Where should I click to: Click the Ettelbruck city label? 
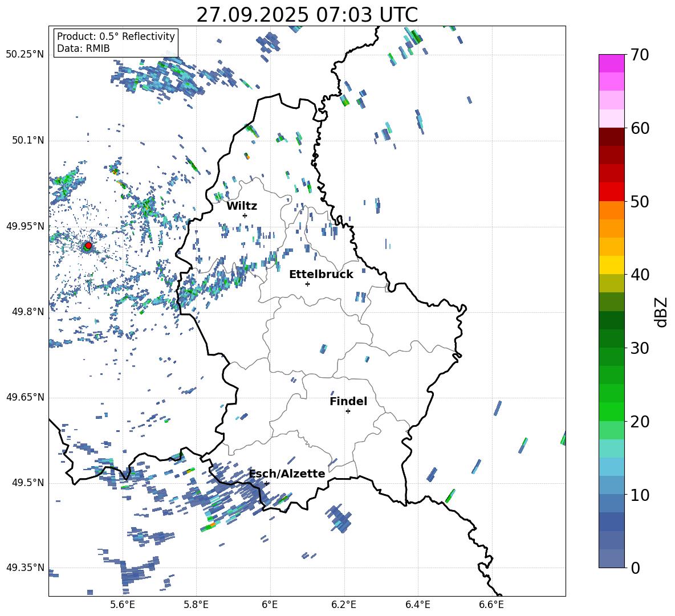point(321,275)
